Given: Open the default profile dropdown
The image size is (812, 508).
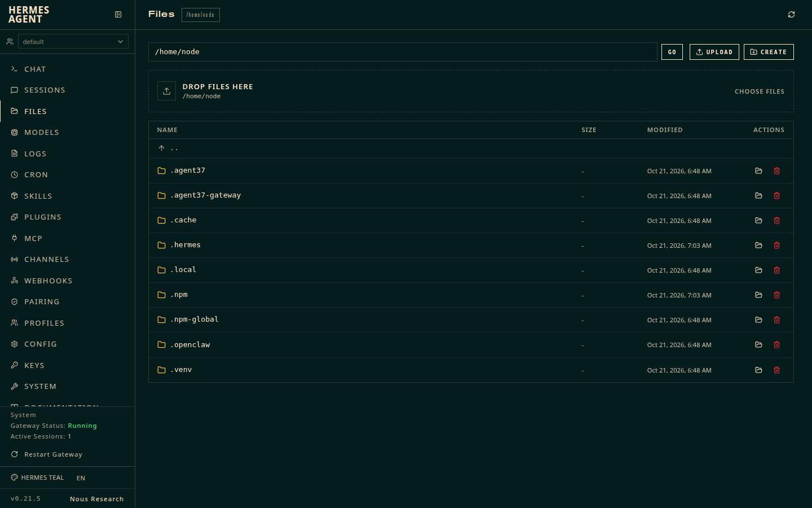Looking at the screenshot, I should (x=73, y=41).
